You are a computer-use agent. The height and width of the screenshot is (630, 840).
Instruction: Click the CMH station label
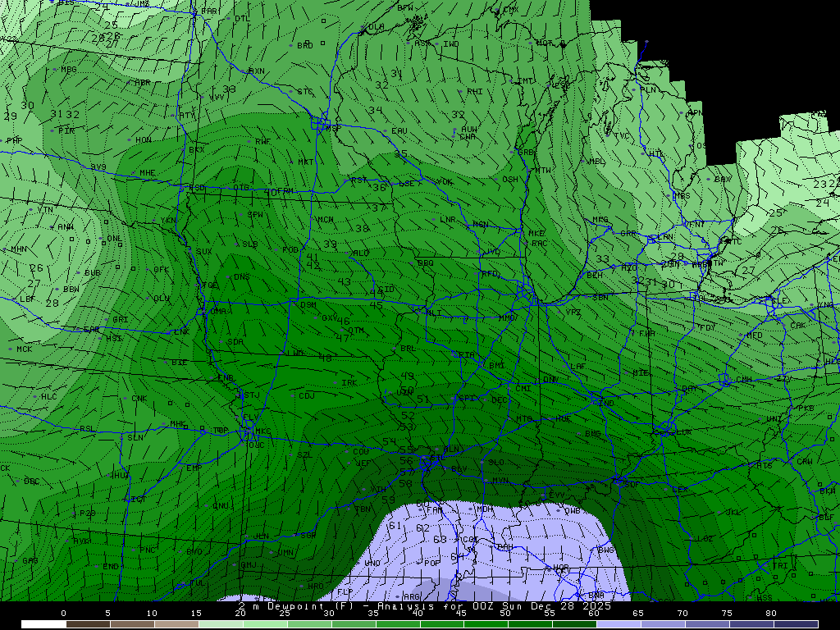point(743,380)
